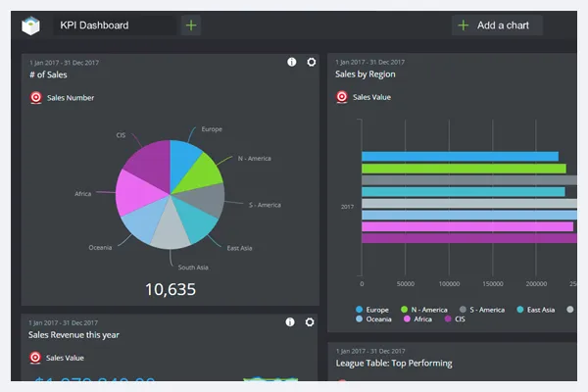The image size is (588, 392).
Task: Select the N - America green pie slice
Action: pyautogui.click(x=201, y=173)
